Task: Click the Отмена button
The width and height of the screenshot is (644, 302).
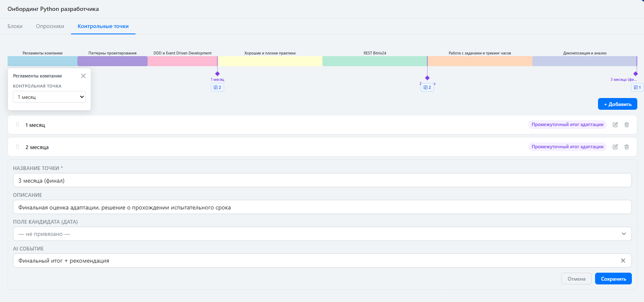Action: (x=576, y=279)
